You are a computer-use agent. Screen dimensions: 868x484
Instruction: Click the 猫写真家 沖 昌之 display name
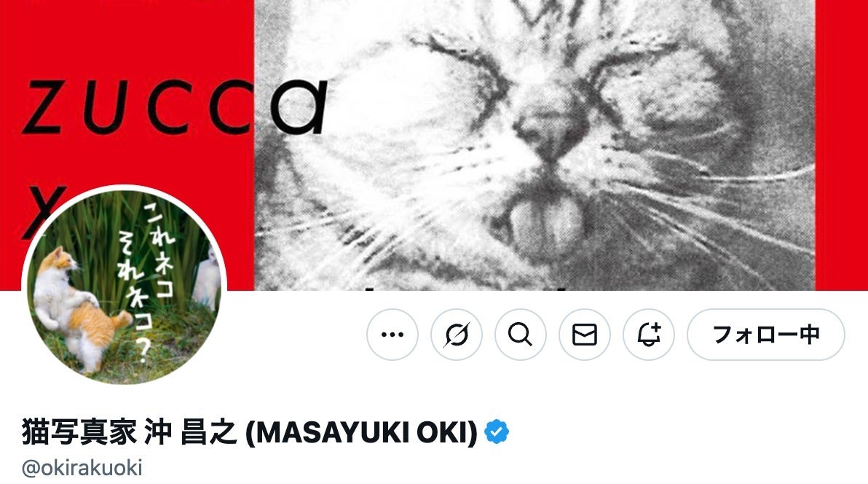(x=129, y=432)
